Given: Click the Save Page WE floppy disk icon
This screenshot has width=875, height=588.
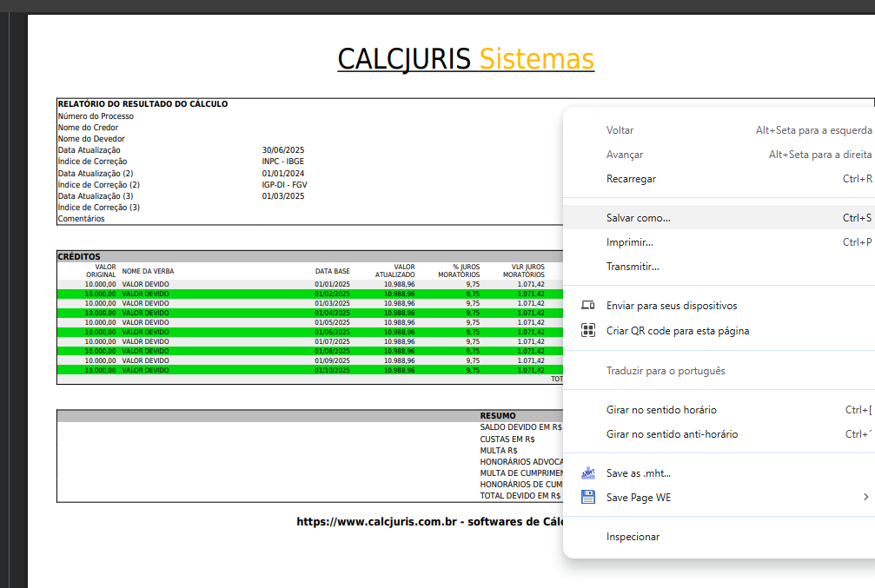Looking at the screenshot, I should click(x=588, y=498).
